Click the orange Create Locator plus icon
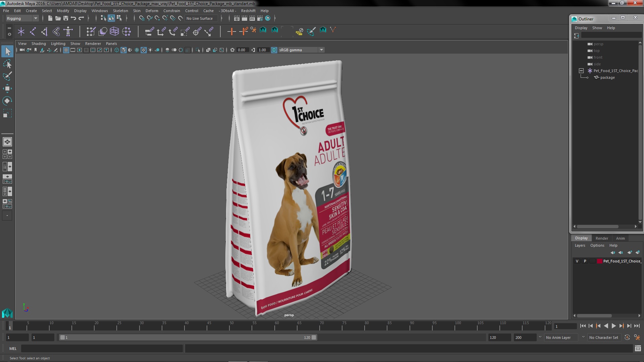The width and height of the screenshot is (644, 362). click(x=231, y=32)
